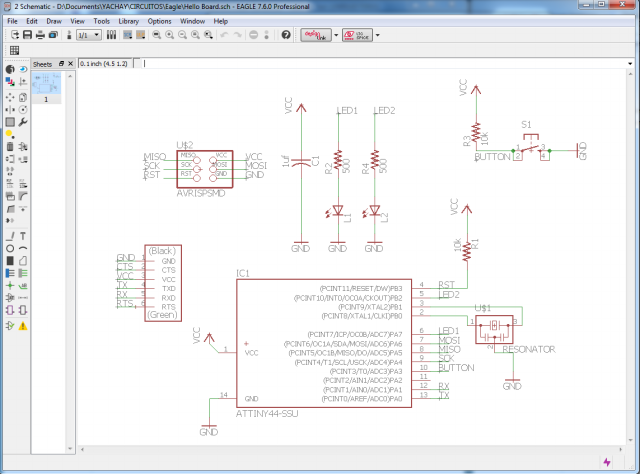The width and height of the screenshot is (640, 474).
Task: Open the Options menu
Action: pos(159,21)
